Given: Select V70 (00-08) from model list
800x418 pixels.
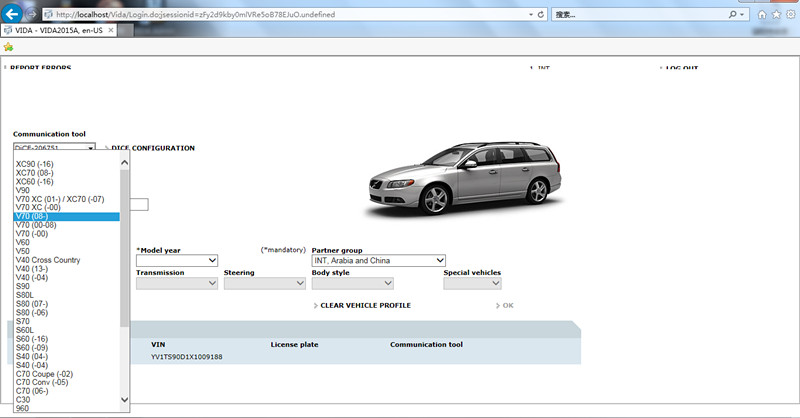Looking at the screenshot, I should point(67,225).
